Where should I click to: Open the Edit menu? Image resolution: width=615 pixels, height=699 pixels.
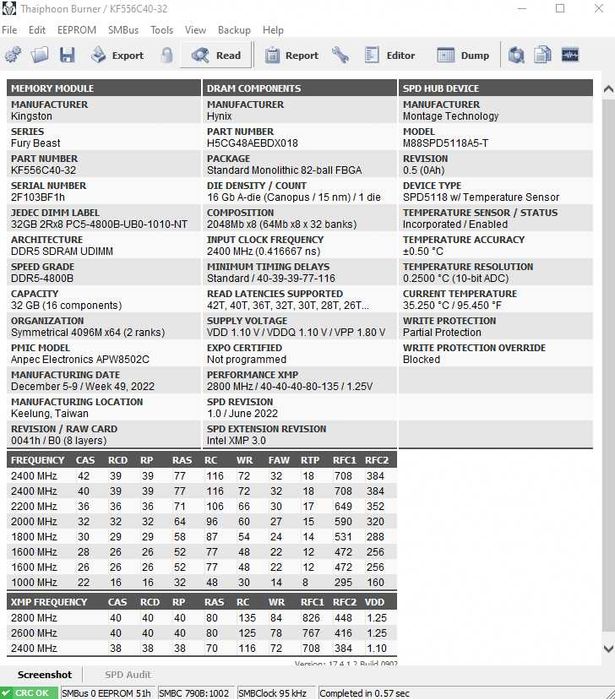37,30
